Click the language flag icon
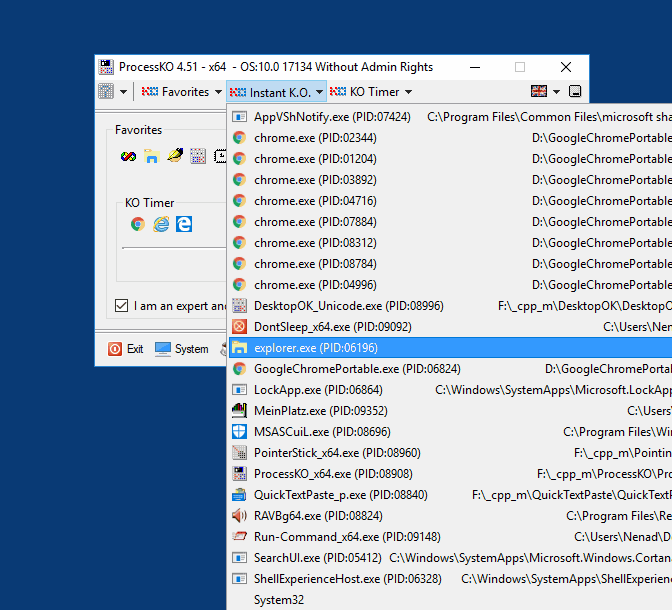This screenshot has width=672, height=610. click(539, 91)
